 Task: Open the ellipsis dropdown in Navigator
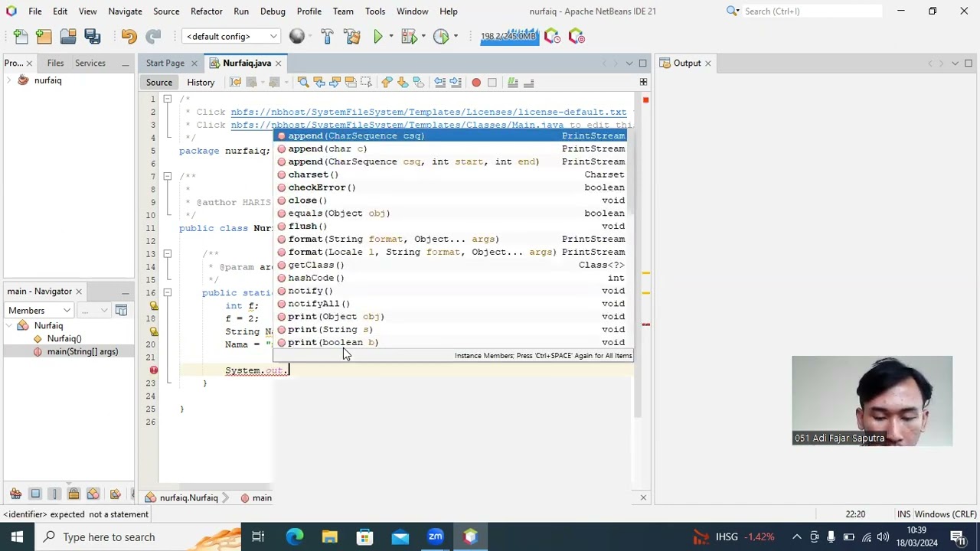(94, 310)
